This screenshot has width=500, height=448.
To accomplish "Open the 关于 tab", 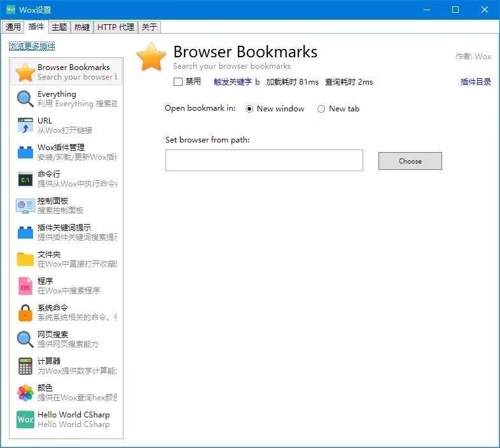I will 149,27.
